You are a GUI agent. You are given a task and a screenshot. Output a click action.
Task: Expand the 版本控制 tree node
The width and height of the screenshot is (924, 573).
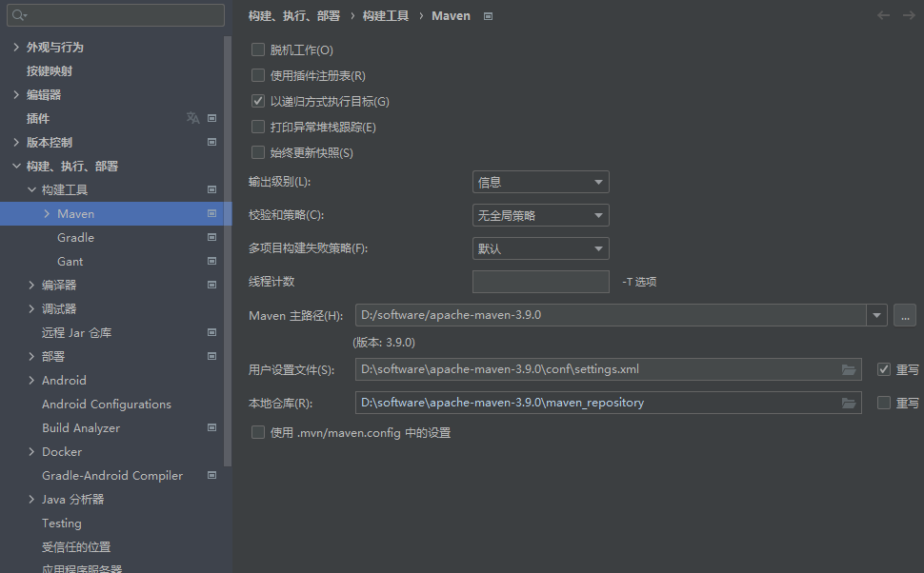(x=16, y=142)
